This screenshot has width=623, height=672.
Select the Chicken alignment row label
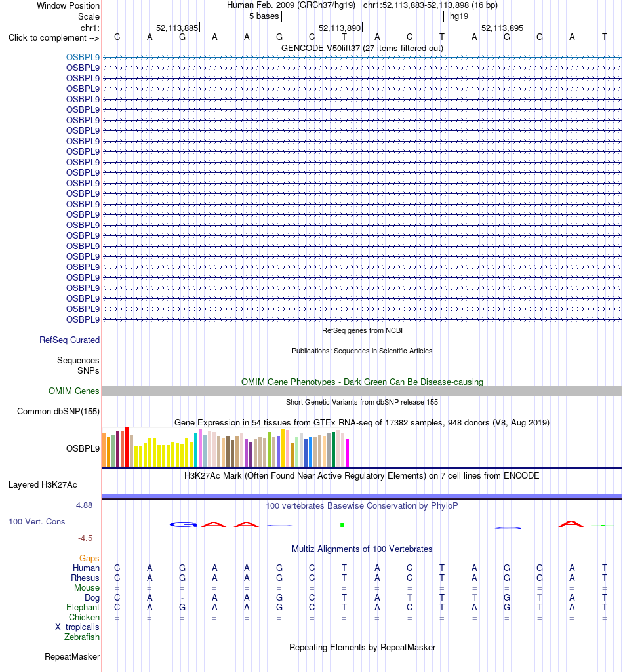(85, 617)
